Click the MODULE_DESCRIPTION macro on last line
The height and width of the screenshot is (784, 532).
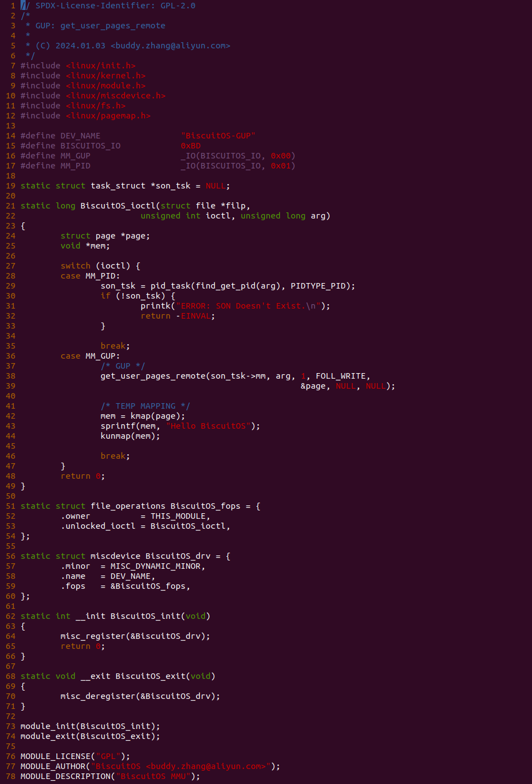66,776
